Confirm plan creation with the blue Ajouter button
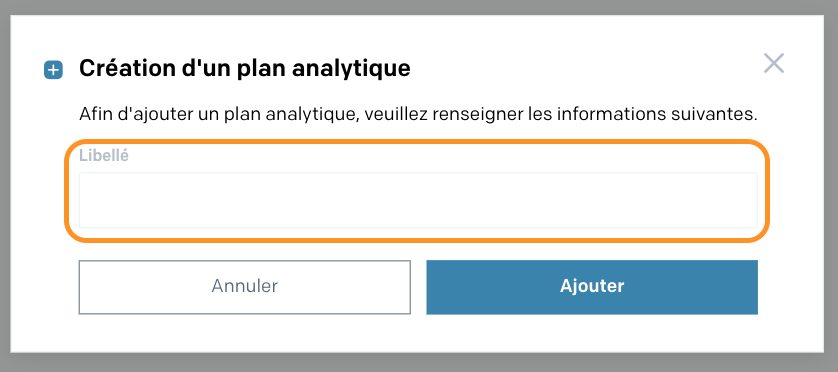This screenshot has width=838, height=372. click(x=592, y=287)
